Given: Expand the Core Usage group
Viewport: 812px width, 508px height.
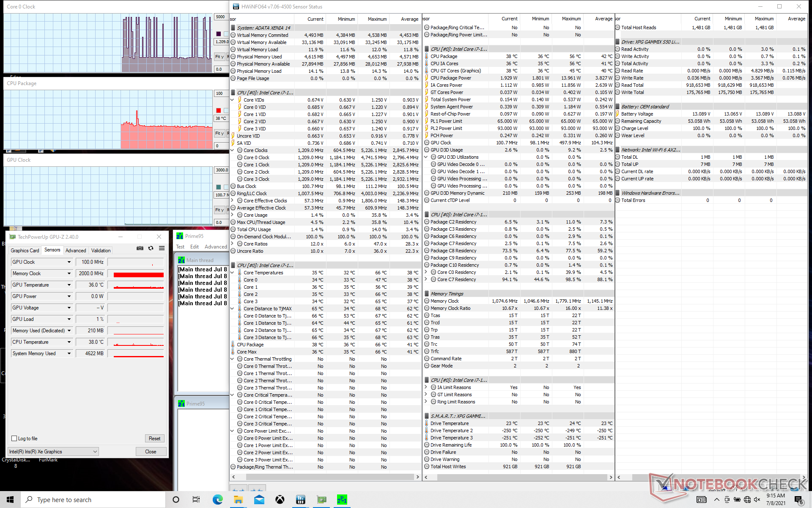Looking at the screenshot, I should click(x=232, y=215).
